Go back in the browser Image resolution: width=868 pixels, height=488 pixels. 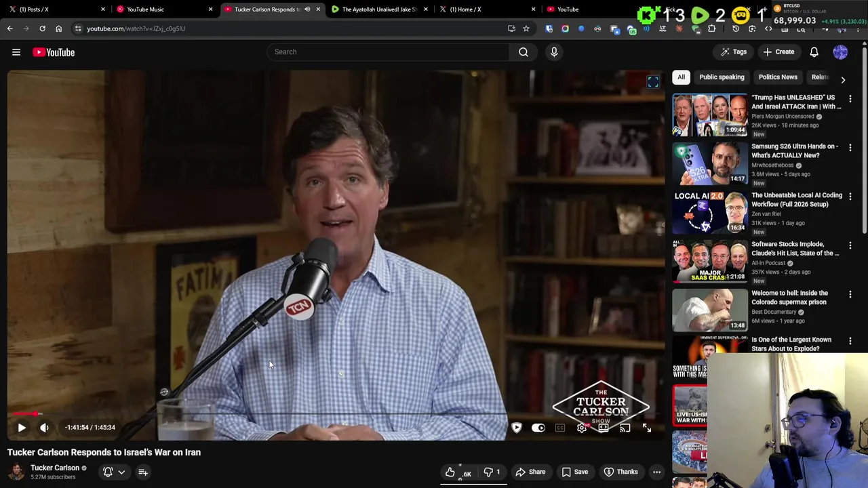coord(10,28)
